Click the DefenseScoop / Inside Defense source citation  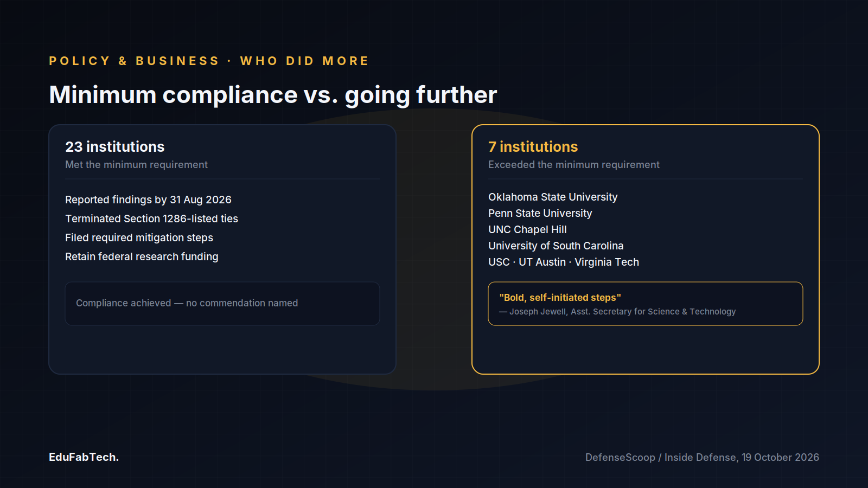(702, 457)
